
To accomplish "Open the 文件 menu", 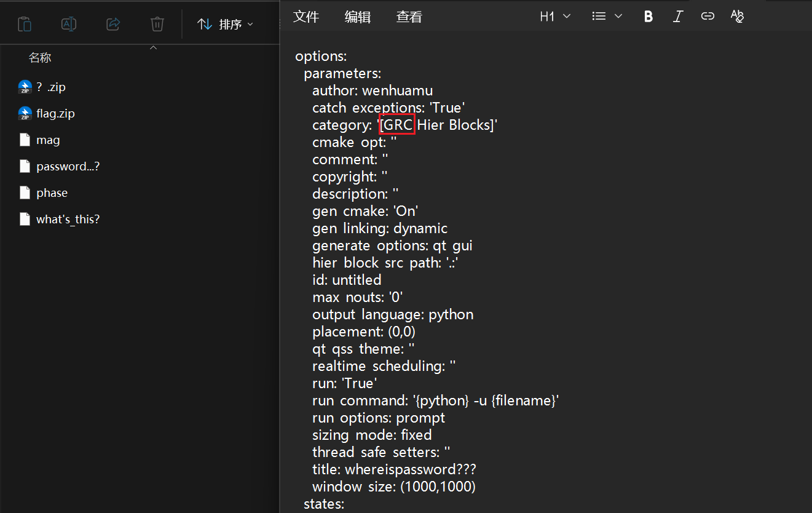I will tap(306, 17).
